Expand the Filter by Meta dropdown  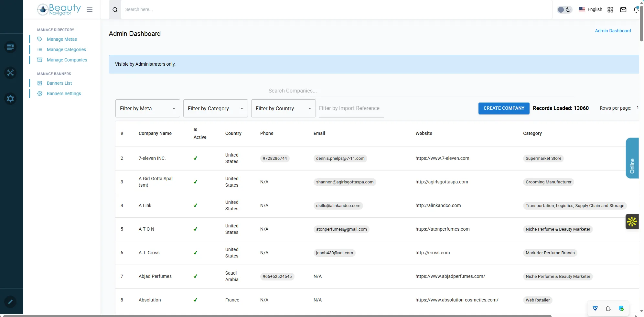[x=148, y=108]
